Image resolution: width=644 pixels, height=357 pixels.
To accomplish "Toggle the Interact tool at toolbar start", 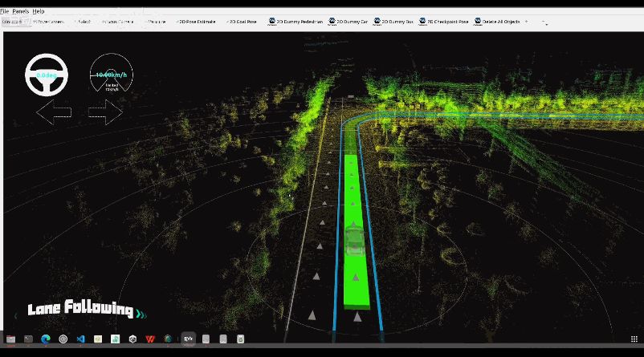I will pos(13,22).
